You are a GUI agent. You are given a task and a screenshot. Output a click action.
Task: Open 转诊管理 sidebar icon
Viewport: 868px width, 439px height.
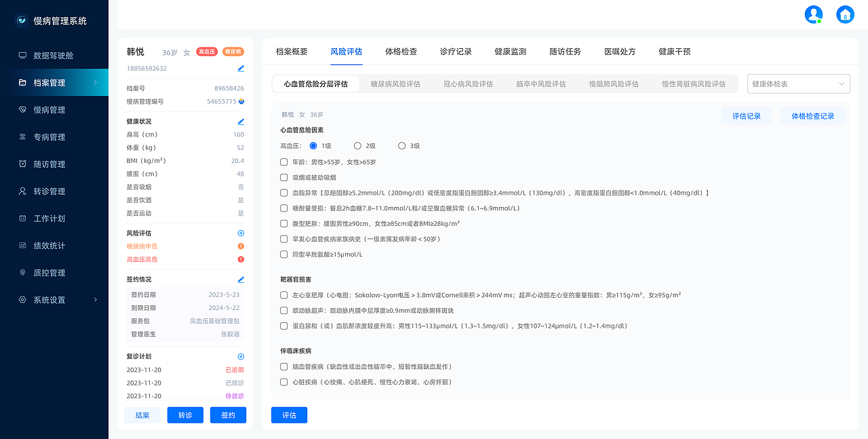22,191
